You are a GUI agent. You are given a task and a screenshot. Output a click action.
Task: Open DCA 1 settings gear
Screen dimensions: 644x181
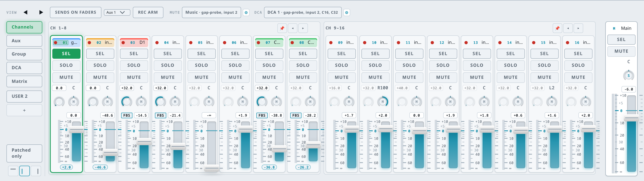click(x=347, y=12)
